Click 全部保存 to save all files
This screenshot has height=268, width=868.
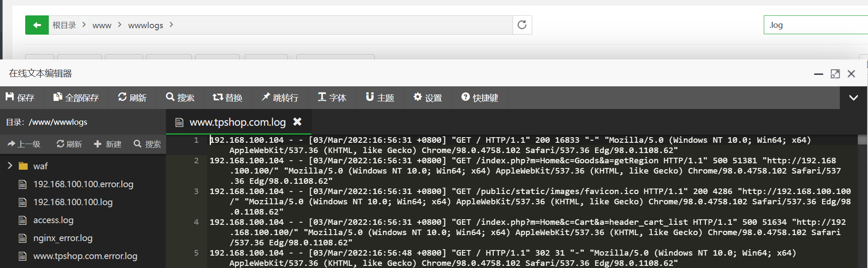pyautogui.click(x=76, y=98)
